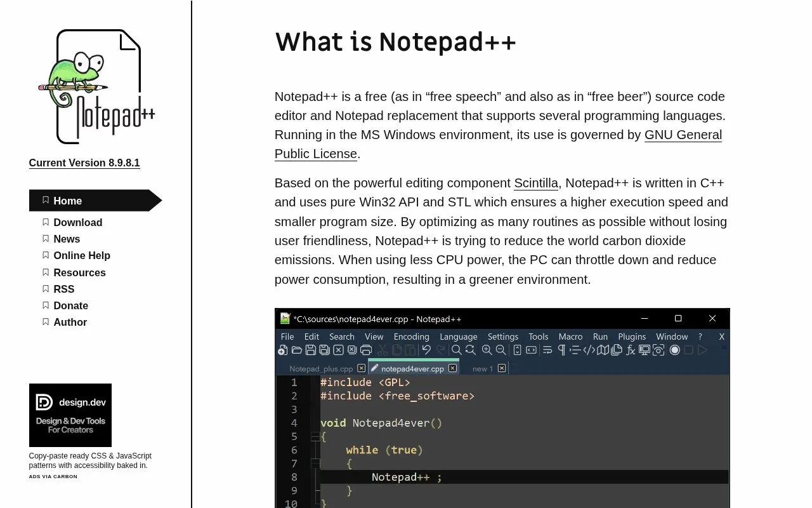Switch to the Notepad_plus.cpp tab

tap(321, 368)
